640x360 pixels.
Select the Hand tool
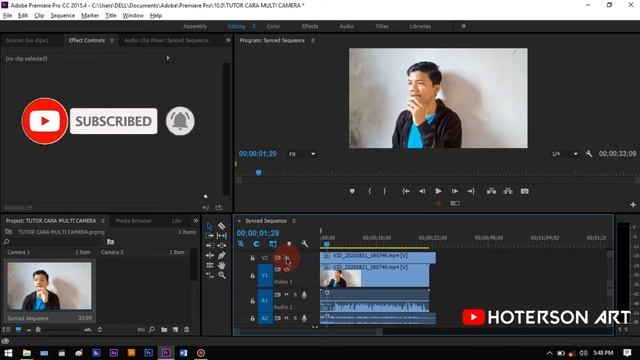(x=222, y=265)
